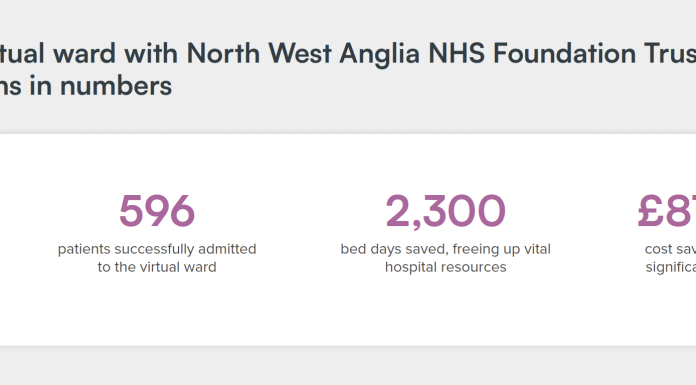Click the truncated 'significa' text line

click(671, 267)
